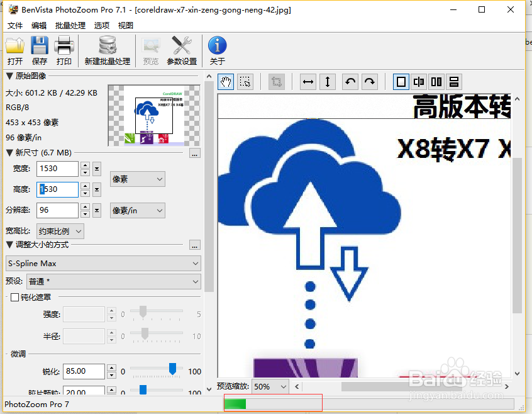532x414 pixels.
Task: Open resolution preset list button
Action: pos(97,210)
